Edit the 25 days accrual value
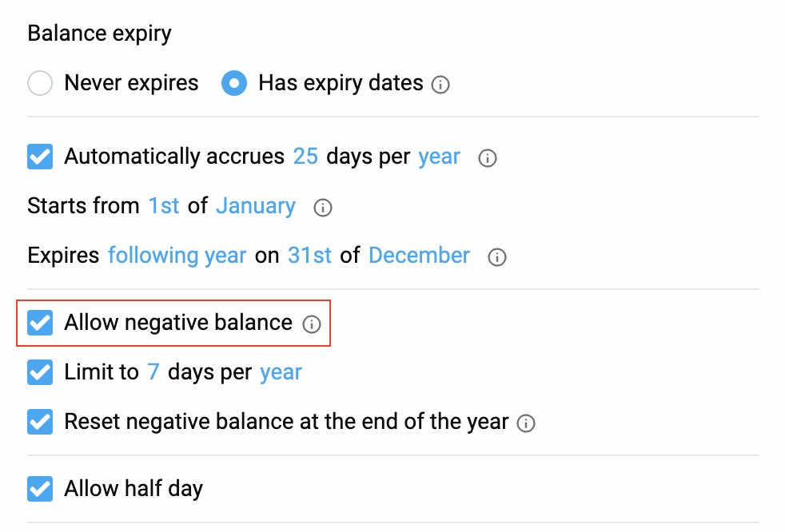The image size is (785, 532). 305,157
